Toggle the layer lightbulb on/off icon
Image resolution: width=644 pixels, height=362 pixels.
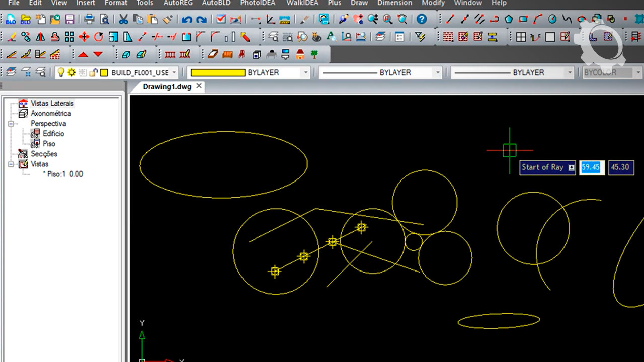[x=61, y=72]
